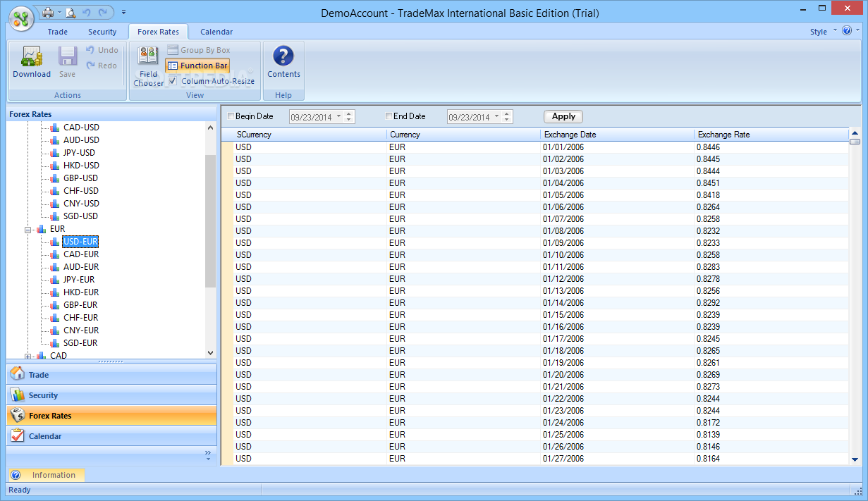Image resolution: width=868 pixels, height=501 pixels.
Task: Select the SGD-EUR pair icon
Action: point(55,343)
